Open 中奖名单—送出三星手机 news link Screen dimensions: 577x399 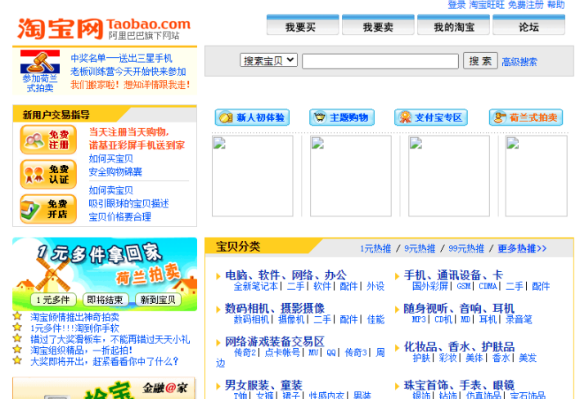(121, 58)
